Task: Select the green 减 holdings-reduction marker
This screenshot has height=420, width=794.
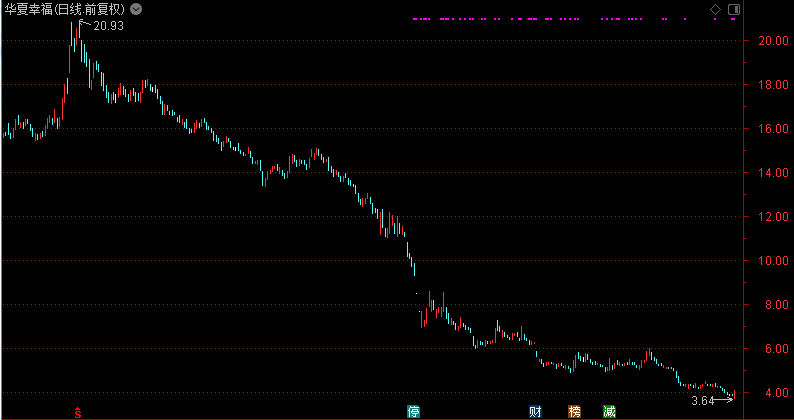Action: pyautogui.click(x=609, y=411)
